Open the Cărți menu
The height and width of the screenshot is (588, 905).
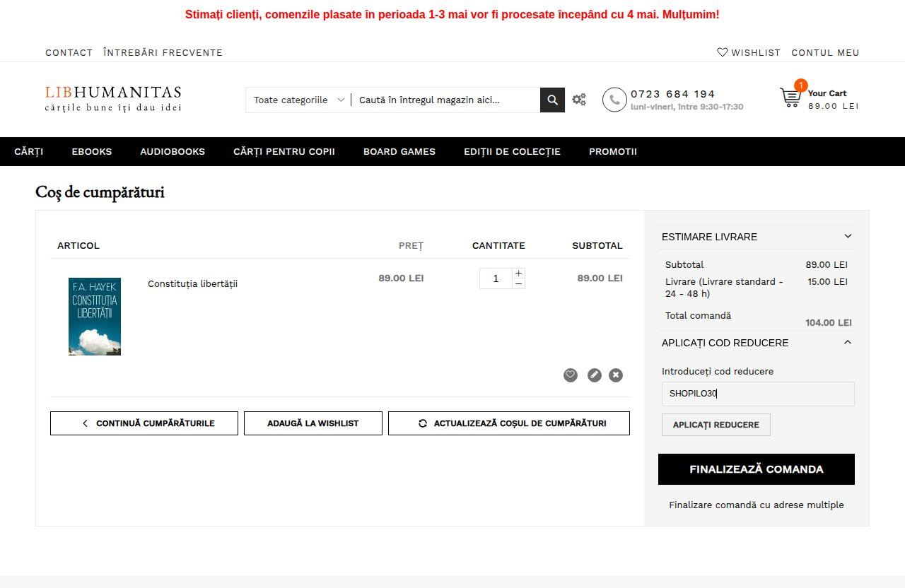coord(29,151)
